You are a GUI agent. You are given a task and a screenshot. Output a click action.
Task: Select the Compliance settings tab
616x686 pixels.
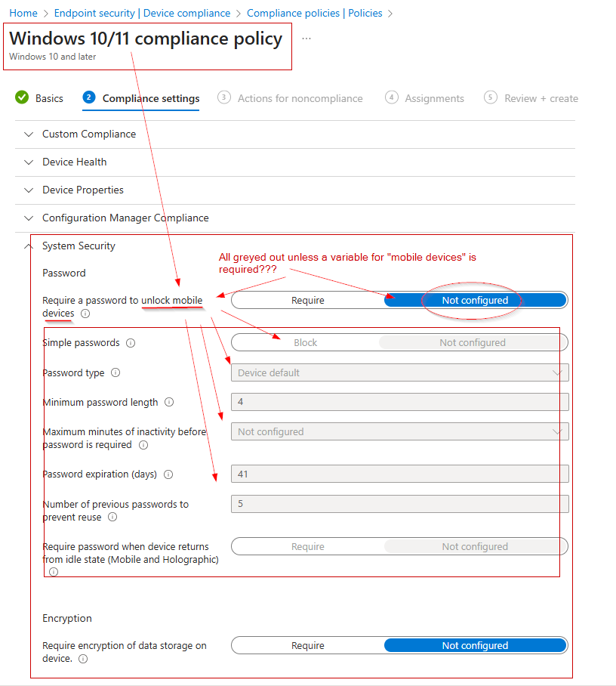pos(151,98)
